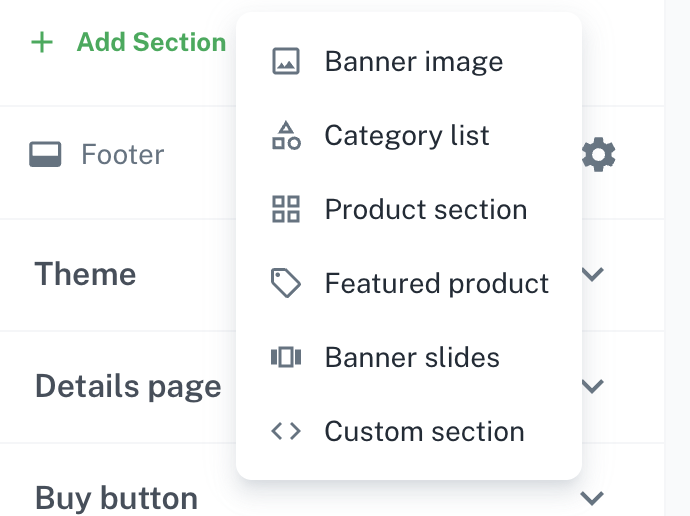The height and width of the screenshot is (516, 690).
Task: Click the Category list shapes icon
Action: [286, 136]
